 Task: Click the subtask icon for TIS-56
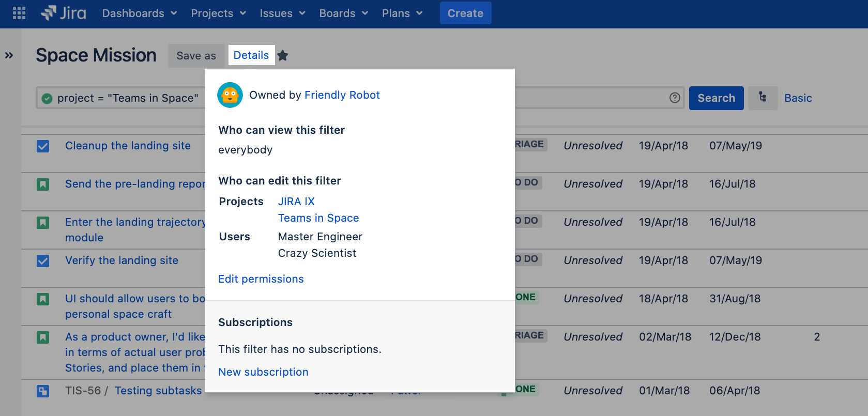(x=43, y=391)
